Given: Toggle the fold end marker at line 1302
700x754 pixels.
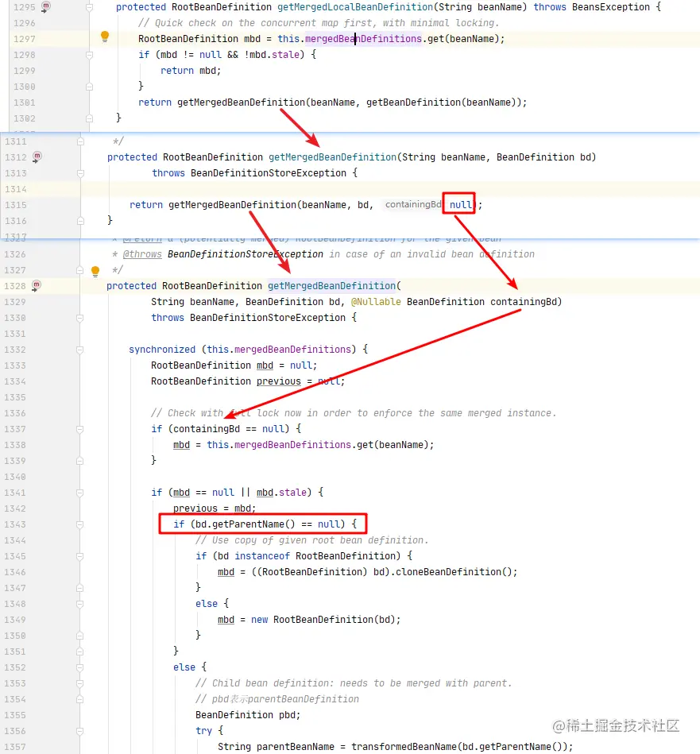Looking at the screenshot, I should (x=89, y=118).
